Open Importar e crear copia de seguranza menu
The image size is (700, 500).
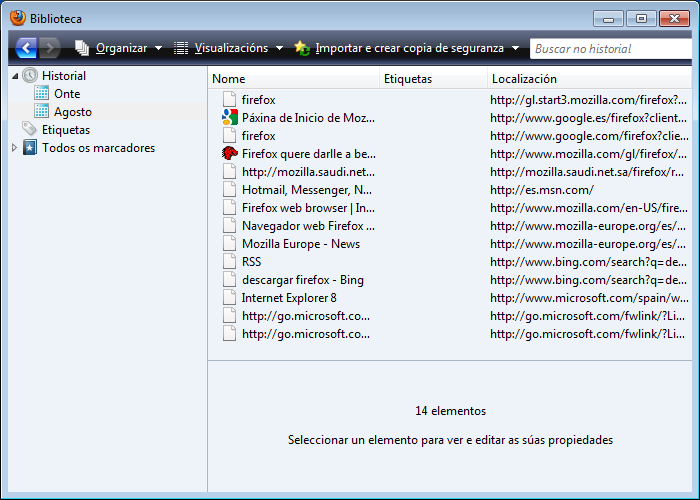[407, 48]
